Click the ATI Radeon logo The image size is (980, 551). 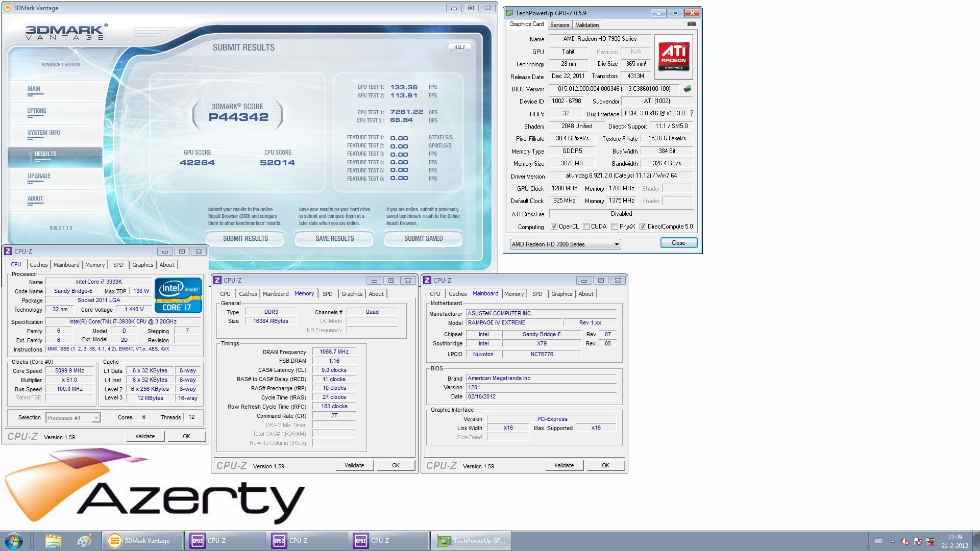tap(673, 56)
